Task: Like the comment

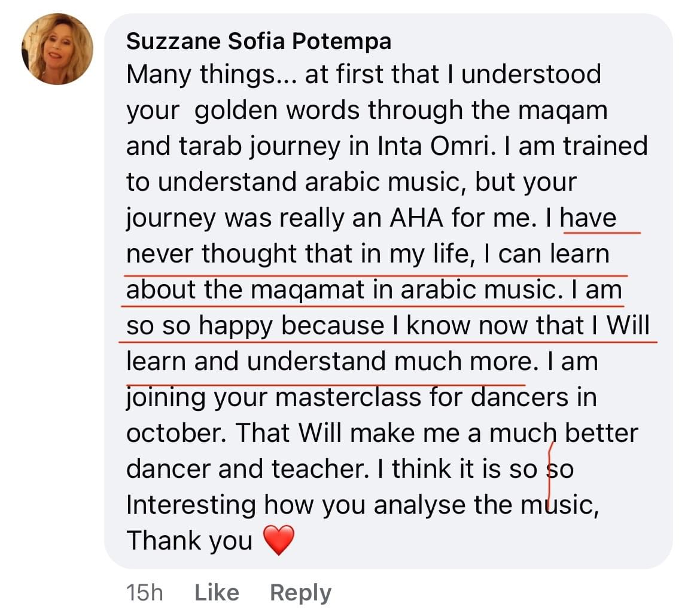Action: point(217,592)
